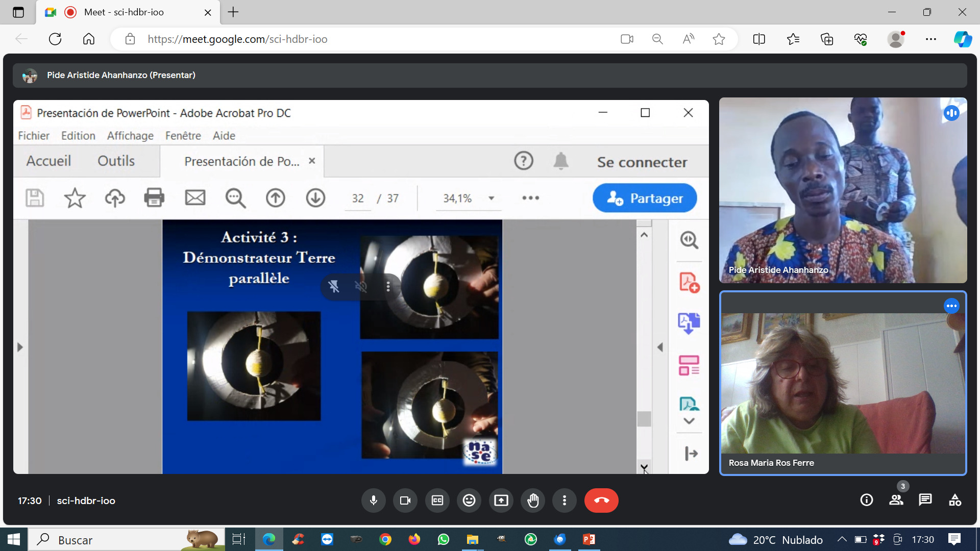Click the page number field showing 32
This screenshot has width=980, height=551.
pyautogui.click(x=358, y=198)
